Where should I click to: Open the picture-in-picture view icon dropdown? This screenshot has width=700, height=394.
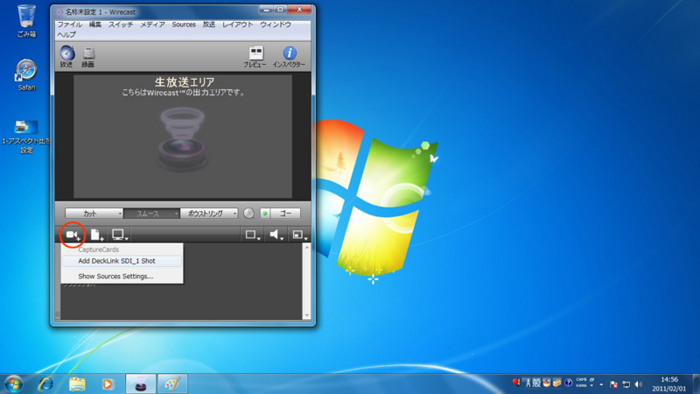click(x=300, y=235)
